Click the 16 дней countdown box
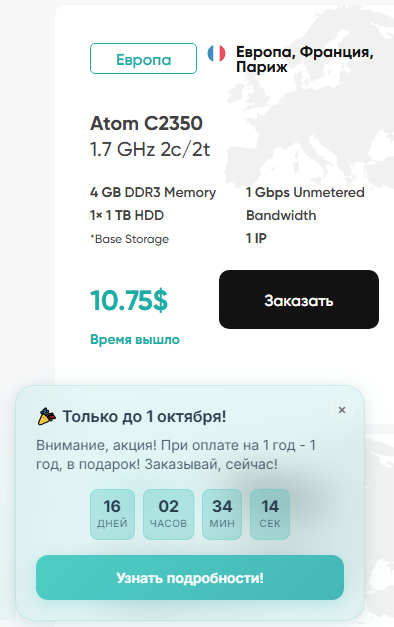The height and width of the screenshot is (627, 394). pos(112,514)
